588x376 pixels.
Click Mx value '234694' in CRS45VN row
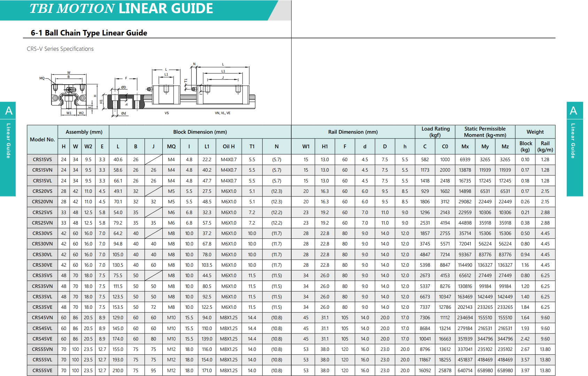click(x=465, y=318)
